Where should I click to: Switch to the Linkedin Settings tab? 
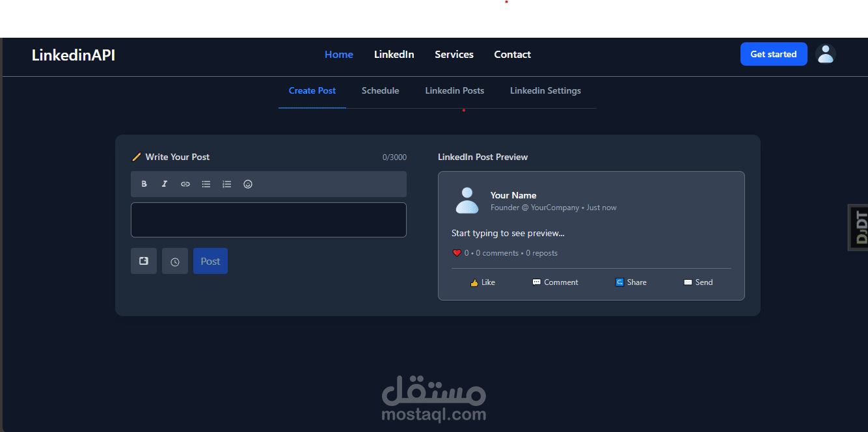[545, 91]
